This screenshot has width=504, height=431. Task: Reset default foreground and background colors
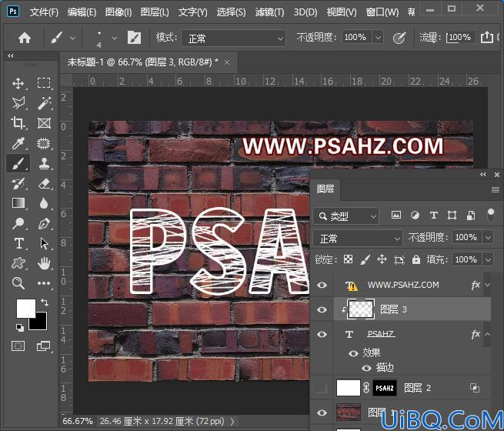coord(19,327)
